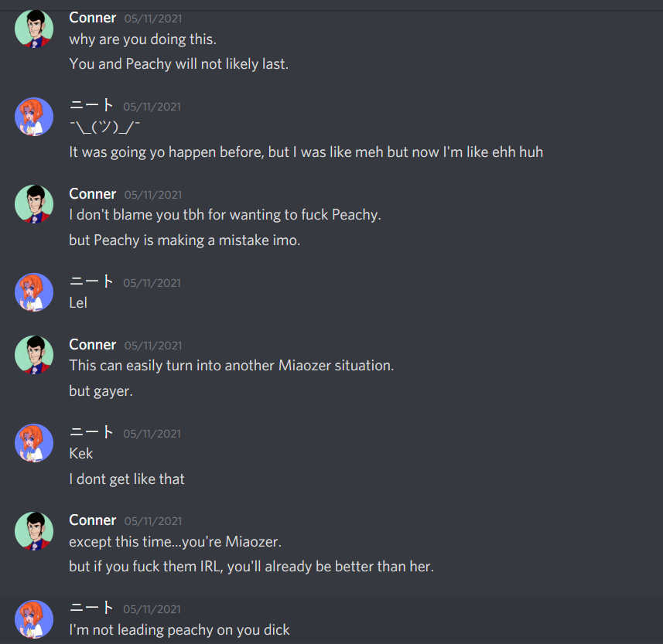
Task: Click the ニート username above "Kek"
Action: 91,432
